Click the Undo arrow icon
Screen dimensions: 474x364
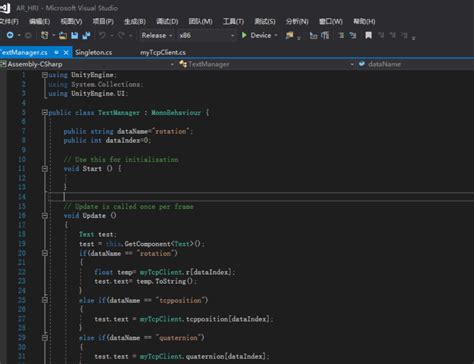click(102, 35)
